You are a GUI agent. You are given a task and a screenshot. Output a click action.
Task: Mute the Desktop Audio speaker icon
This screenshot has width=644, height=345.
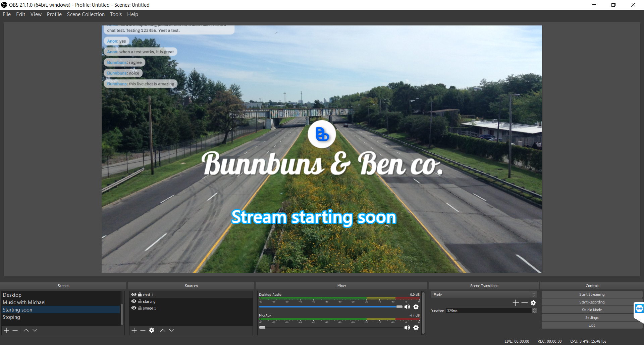pos(407,307)
